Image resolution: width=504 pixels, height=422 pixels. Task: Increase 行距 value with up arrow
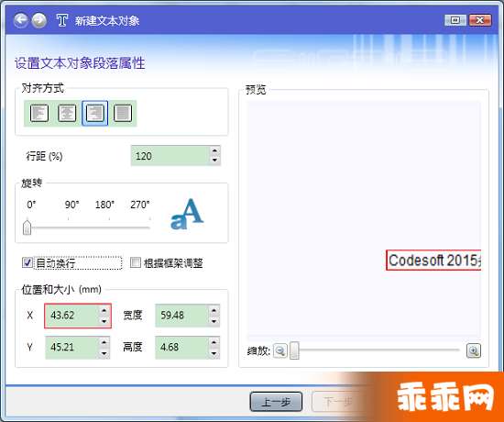(x=214, y=150)
